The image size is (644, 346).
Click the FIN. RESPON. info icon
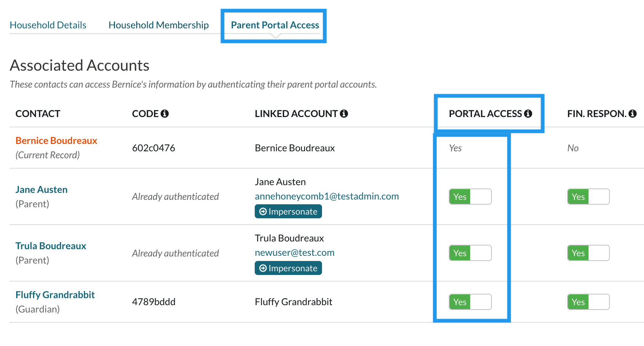point(632,114)
